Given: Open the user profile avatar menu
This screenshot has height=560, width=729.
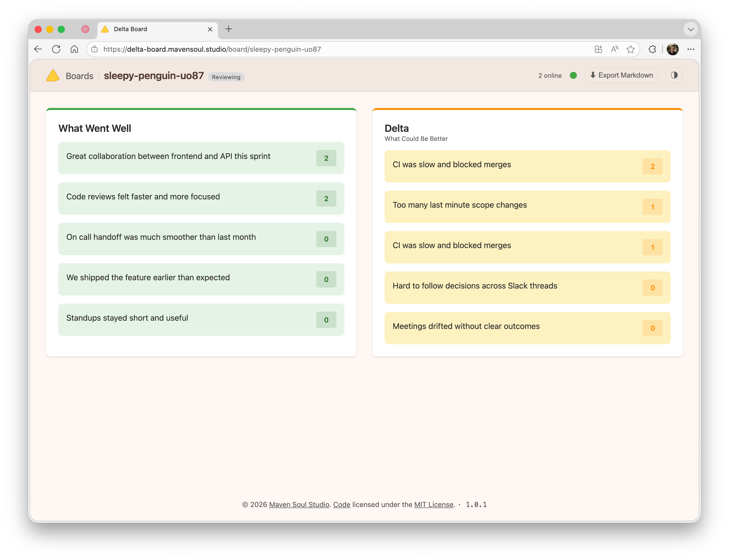Looking at the screenshot, I should pyautogui.click(x=673, y=49).
